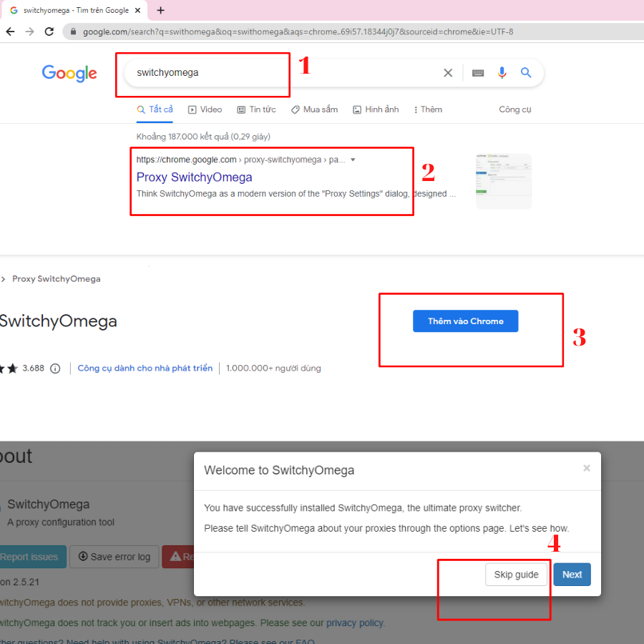Click Next in the welcome dialog
This screenshot has height=644, width=644.
(x=572, y=575)
